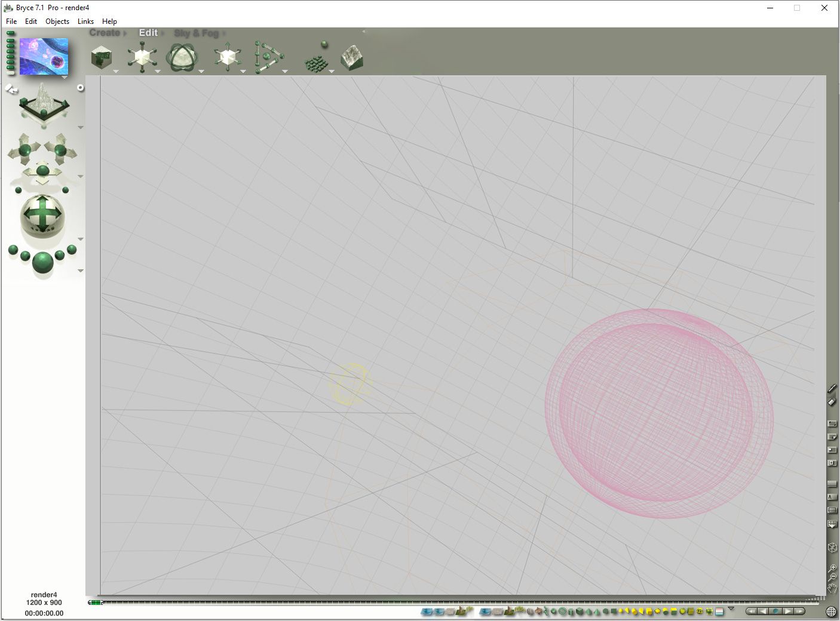The width and height of the screenshot is (840, 621).
Task: Click the zoom in magnifier
Action: tap(832, 568)
